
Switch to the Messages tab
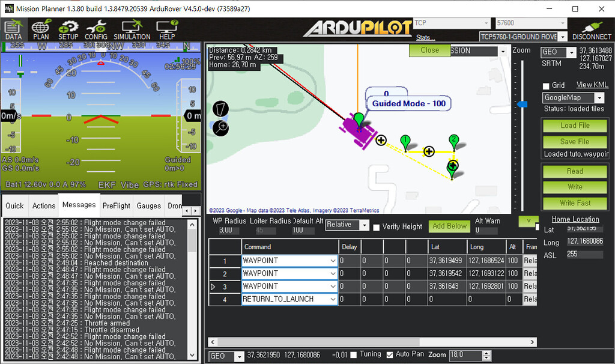click(79, 205)
